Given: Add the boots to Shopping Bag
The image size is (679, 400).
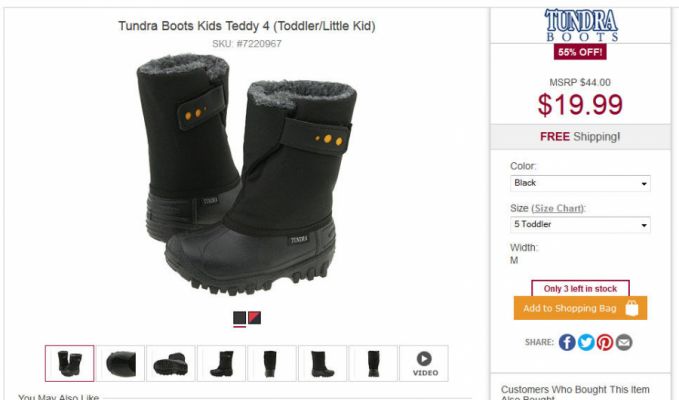Looking at the screenshot, I should [580, 308].
